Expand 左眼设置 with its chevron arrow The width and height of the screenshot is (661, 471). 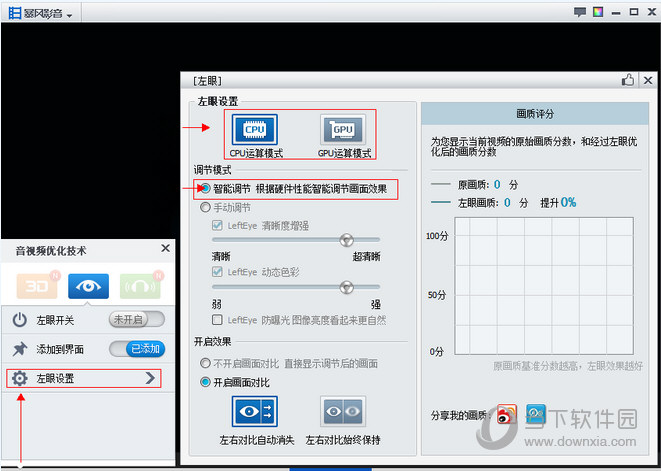click(x=150, y=378)
